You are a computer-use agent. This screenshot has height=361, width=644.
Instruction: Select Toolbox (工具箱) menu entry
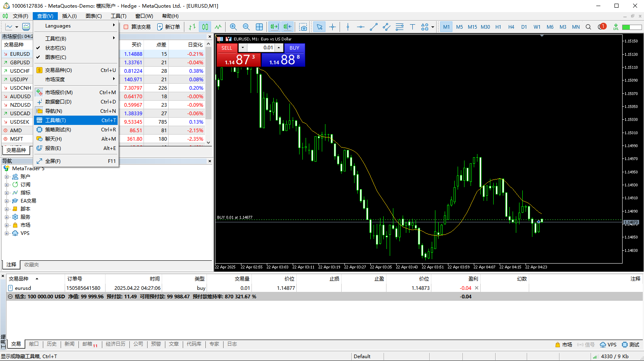76,120
